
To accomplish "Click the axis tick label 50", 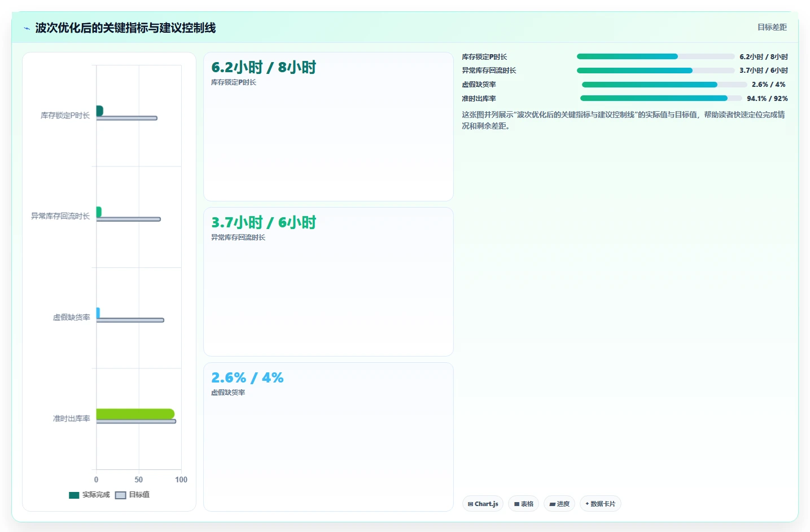I will 139,480.
